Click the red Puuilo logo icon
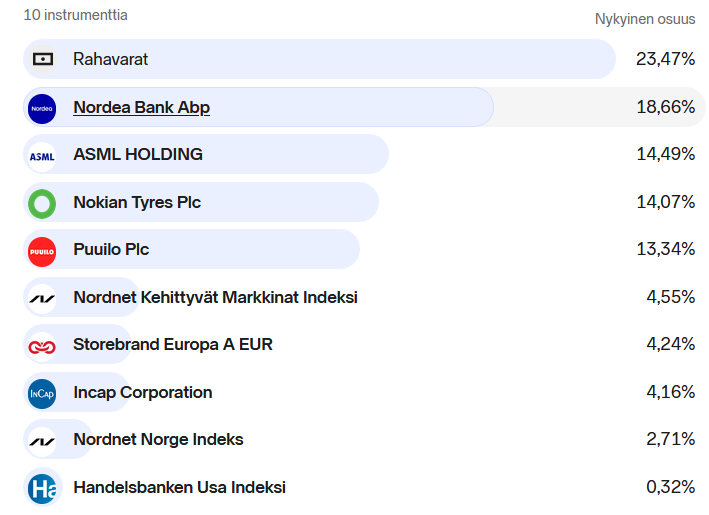Image resolution: width=709 pixels, height=515 pixels. (42, 250)
